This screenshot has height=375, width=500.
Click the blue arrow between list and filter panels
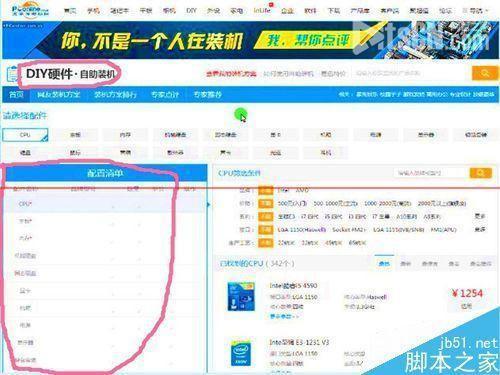[209, 204]
